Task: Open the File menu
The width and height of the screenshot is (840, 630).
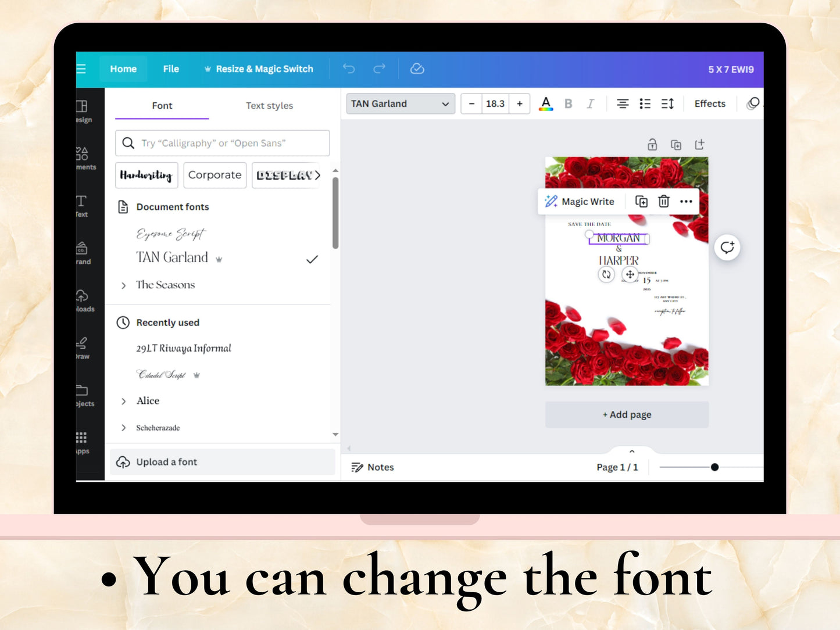Action: 171,69
